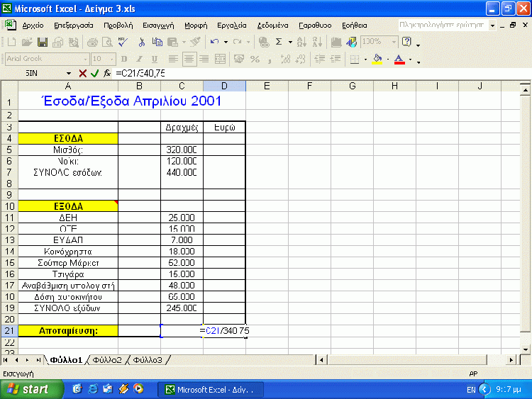The width and height of the screenshot is (532, 399).
Task: Open the Προβολή menu
Action: (x=118, y=26)
